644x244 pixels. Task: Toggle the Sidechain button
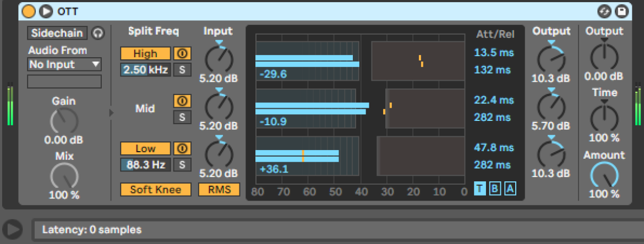(57, 33)
